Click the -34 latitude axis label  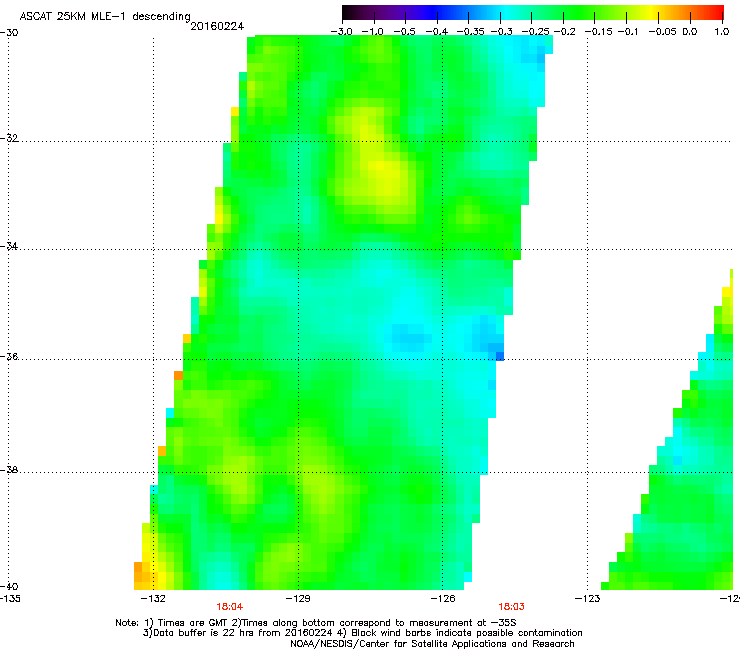point(9,246)
